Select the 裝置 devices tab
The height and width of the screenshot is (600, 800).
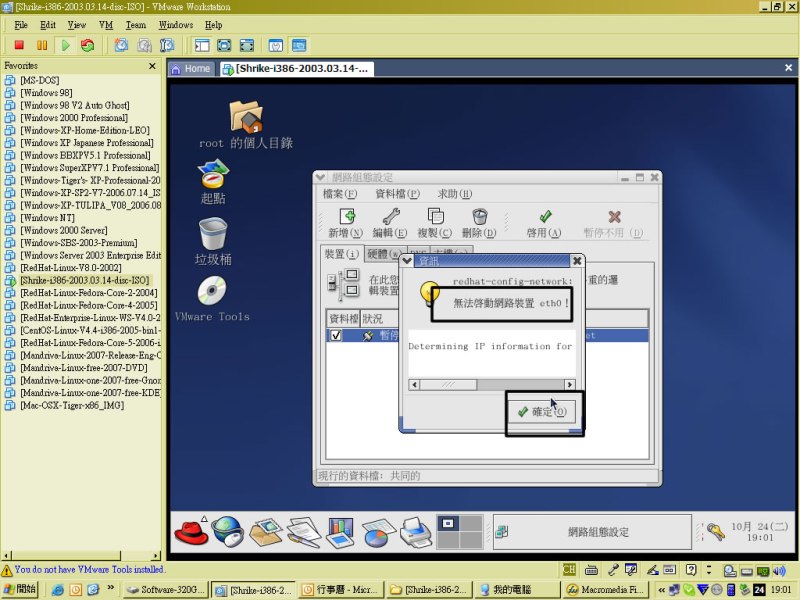tap(341, 254)
